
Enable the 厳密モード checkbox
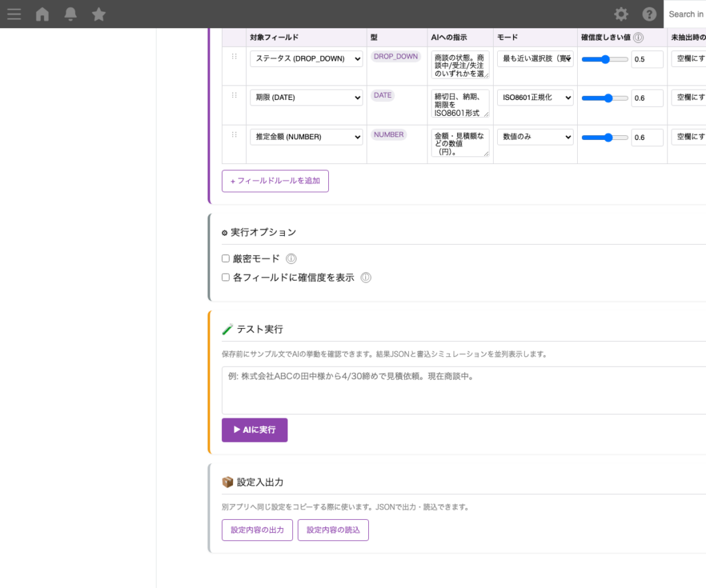pyautogui.click(x=224, y=258)
